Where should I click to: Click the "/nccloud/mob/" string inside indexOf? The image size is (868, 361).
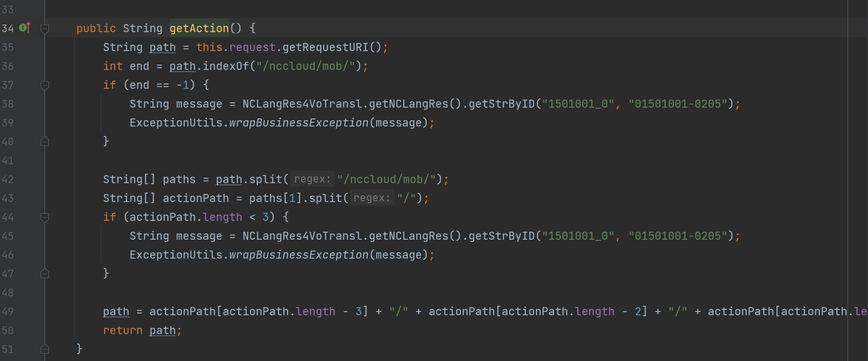click(x=305, y=66)
